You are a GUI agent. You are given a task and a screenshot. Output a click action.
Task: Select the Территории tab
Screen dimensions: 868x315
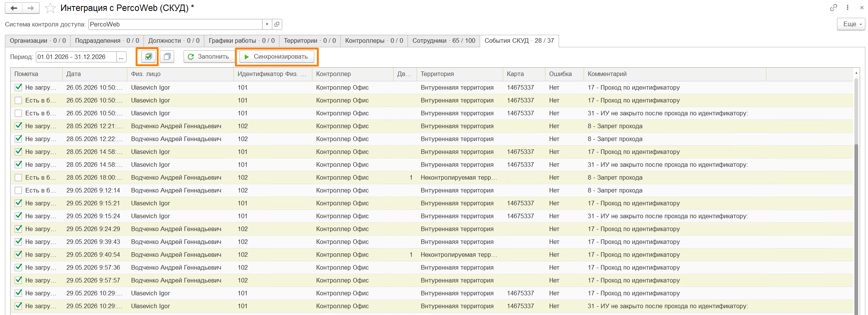(310, 41)
